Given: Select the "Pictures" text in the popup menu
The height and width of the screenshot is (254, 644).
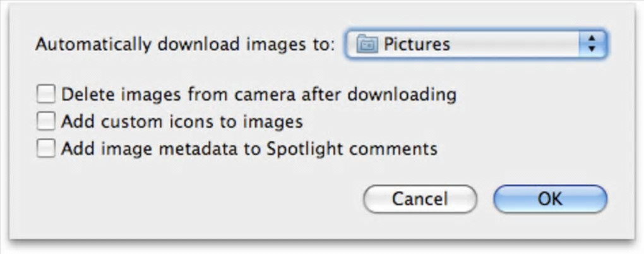Looking at the screenshot, I should [x=417, y=44].
